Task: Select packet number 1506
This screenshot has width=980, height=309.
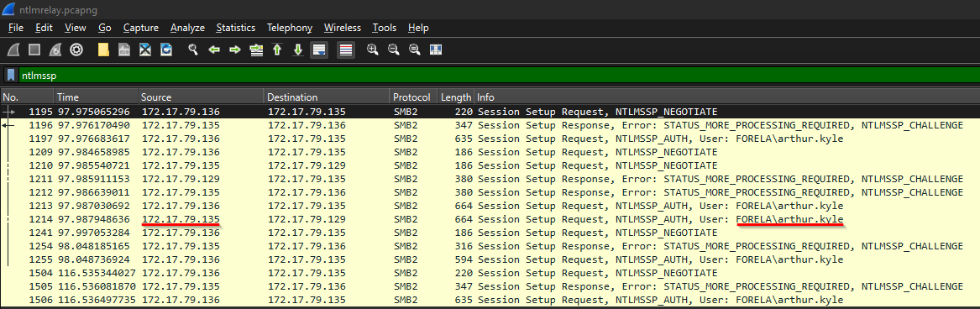Action: (490, 301)
